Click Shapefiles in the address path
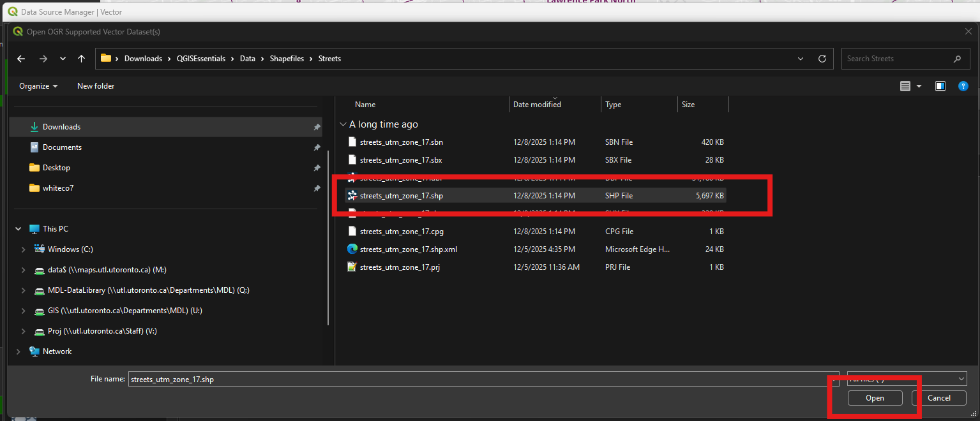Screen dimensions: 980x421 click(287, 59)
